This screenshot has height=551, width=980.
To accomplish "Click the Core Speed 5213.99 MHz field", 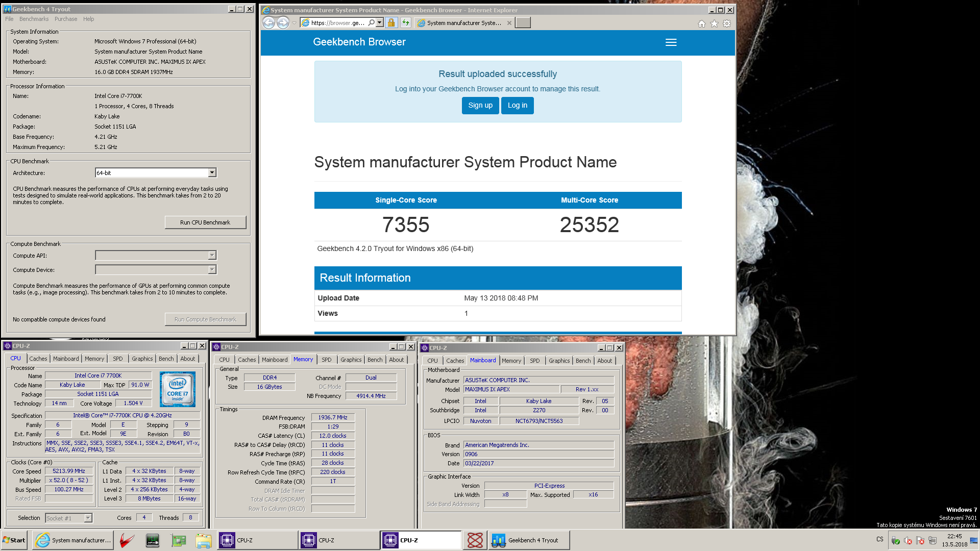I will tap(69, 471).
